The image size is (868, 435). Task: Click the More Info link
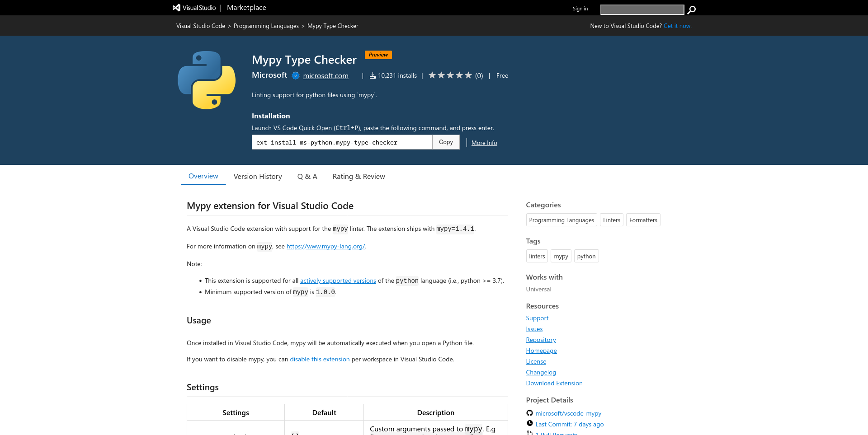point(484,143)
